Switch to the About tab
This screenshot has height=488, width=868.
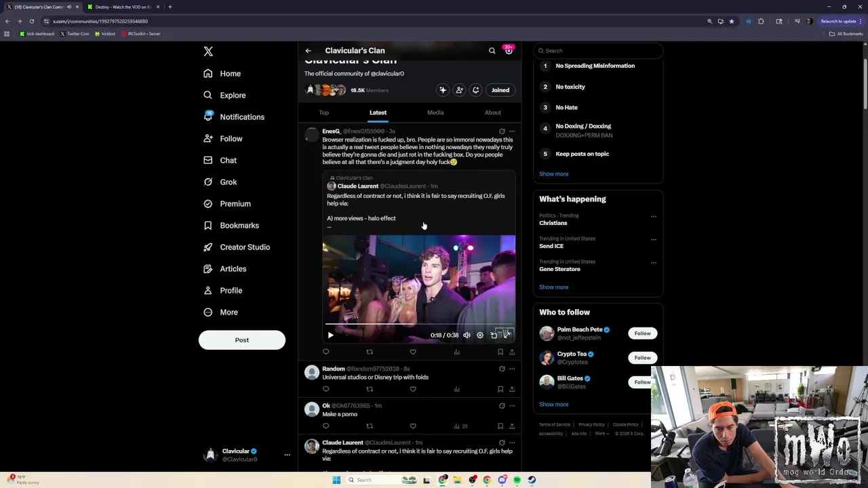493,113
